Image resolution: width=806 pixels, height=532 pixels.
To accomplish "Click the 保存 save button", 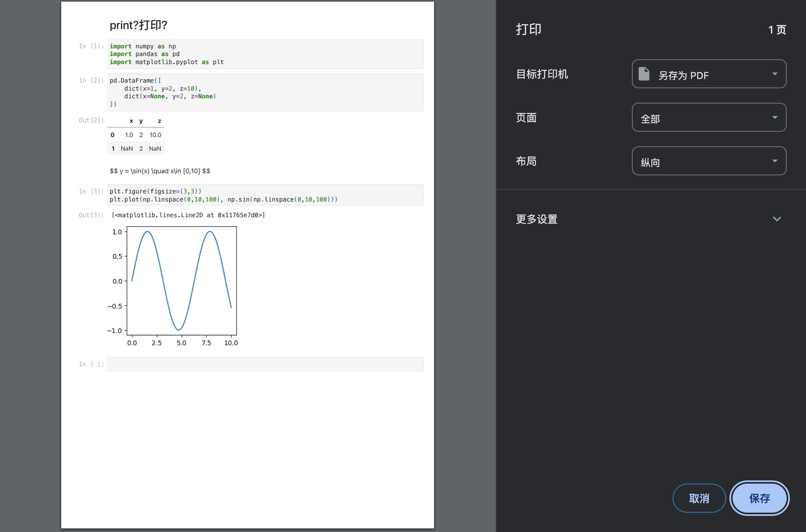I will pos(759,499).
